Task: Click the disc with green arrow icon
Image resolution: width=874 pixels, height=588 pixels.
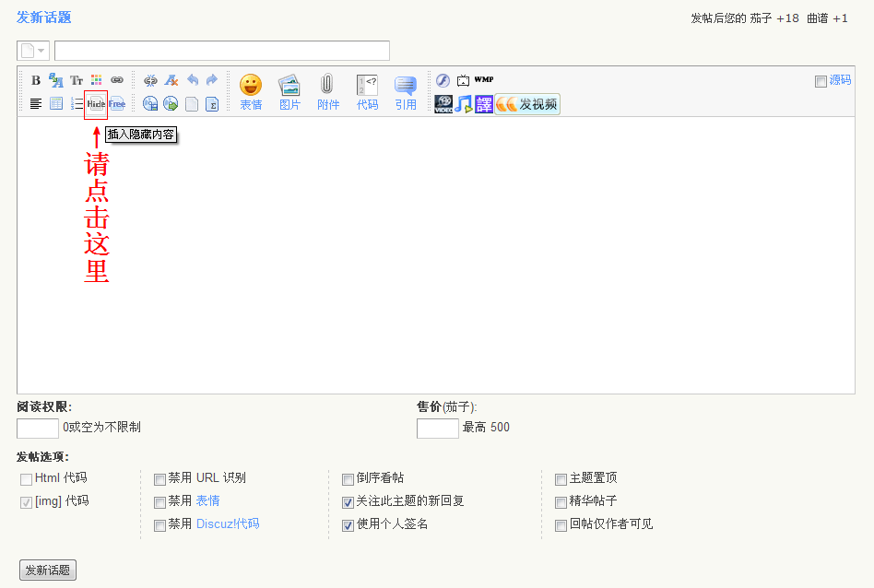Action: [171, 103]
